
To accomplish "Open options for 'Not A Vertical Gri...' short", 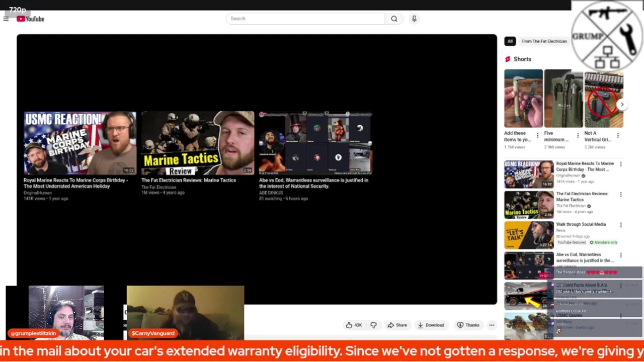I will pyautogui.click(x=618, y=136).
